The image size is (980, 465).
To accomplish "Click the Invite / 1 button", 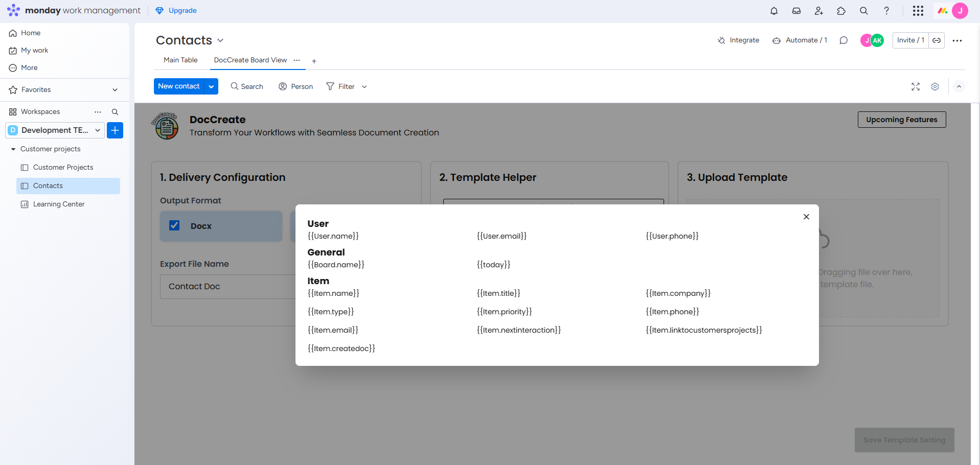I will [x=910, y=40].
